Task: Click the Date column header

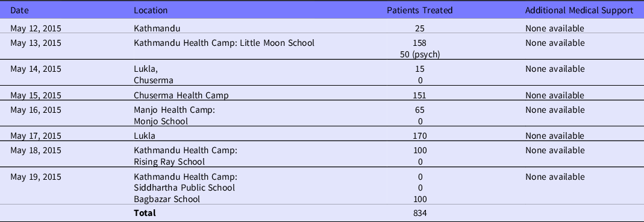Action: tap(19, 11)
